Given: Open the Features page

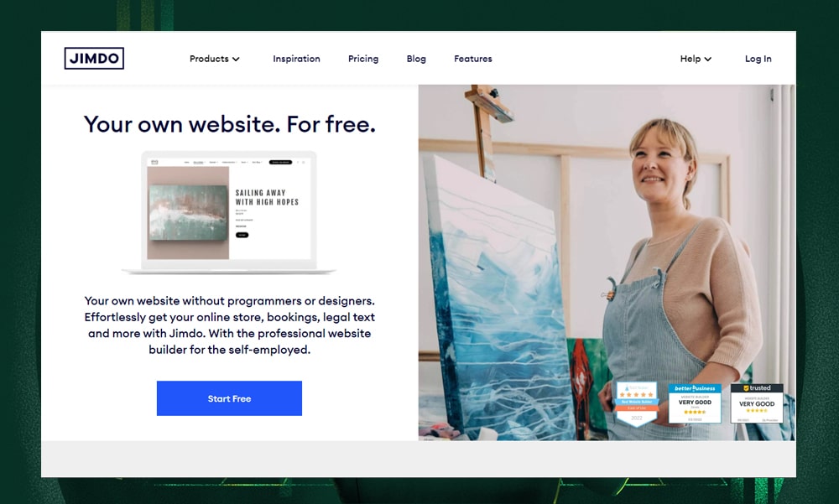Looking at the screenshot, I should (473, 59).
